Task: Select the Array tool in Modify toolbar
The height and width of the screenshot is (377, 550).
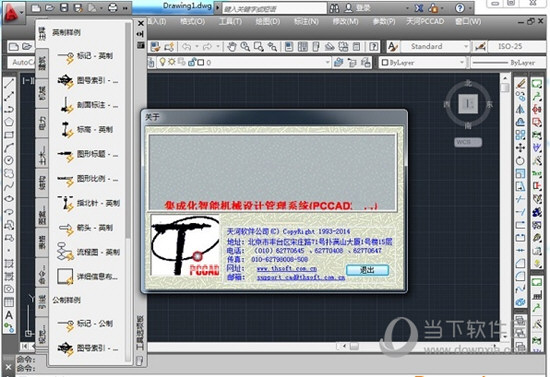Action: point(521,135)
